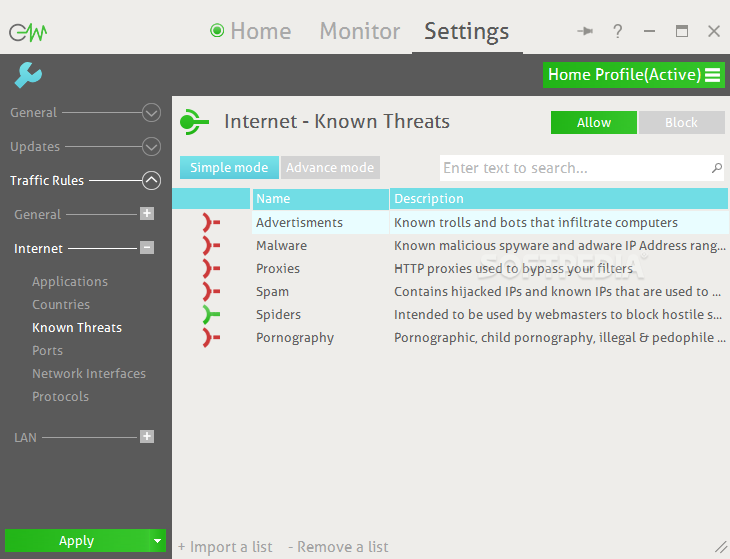
Task: Click the GlassWire-style logo icon
Action: pyautogui.click(x=28, y=32)
